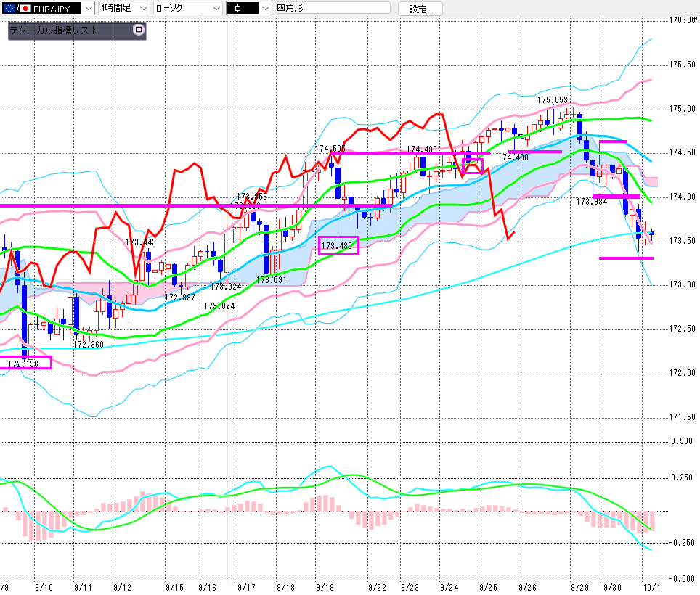Click the 174.506 price label on chart
Viewport: 700px width, 595px height.
tap(329, 149)
